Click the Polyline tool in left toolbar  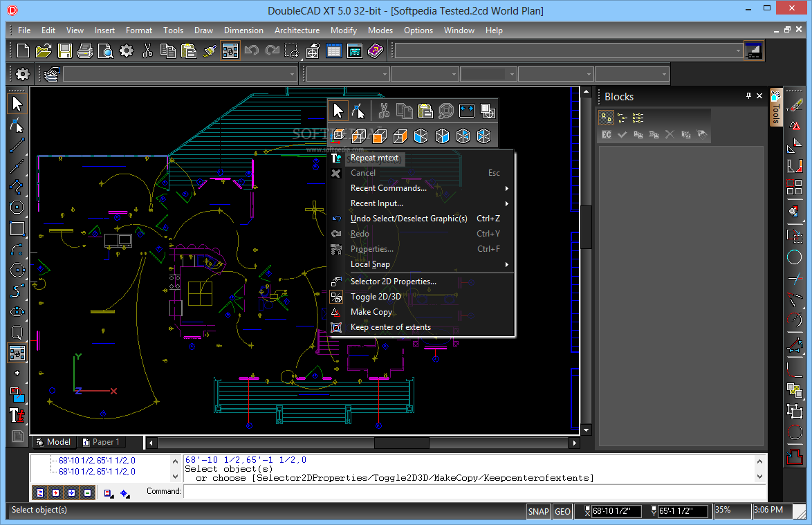click(x=17, y=187)
